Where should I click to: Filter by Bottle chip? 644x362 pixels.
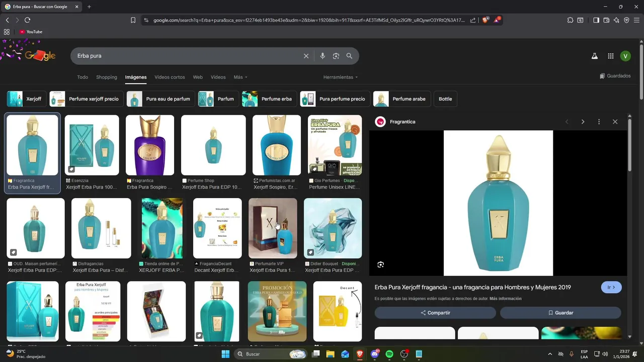[445, 99]
